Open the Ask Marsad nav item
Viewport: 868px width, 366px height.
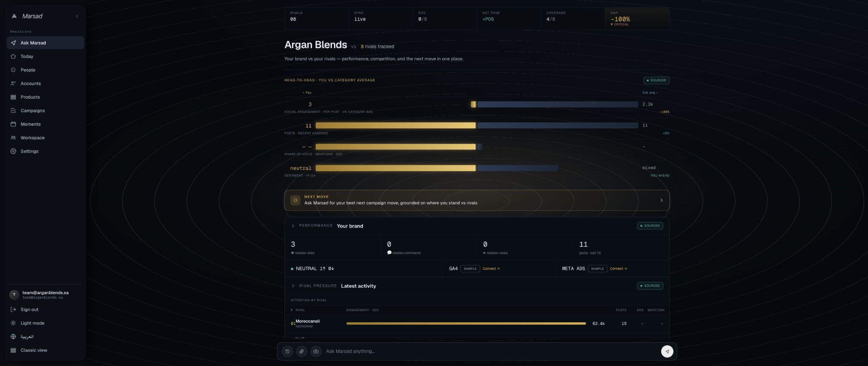pyautogui.click(x=45, y=43)
